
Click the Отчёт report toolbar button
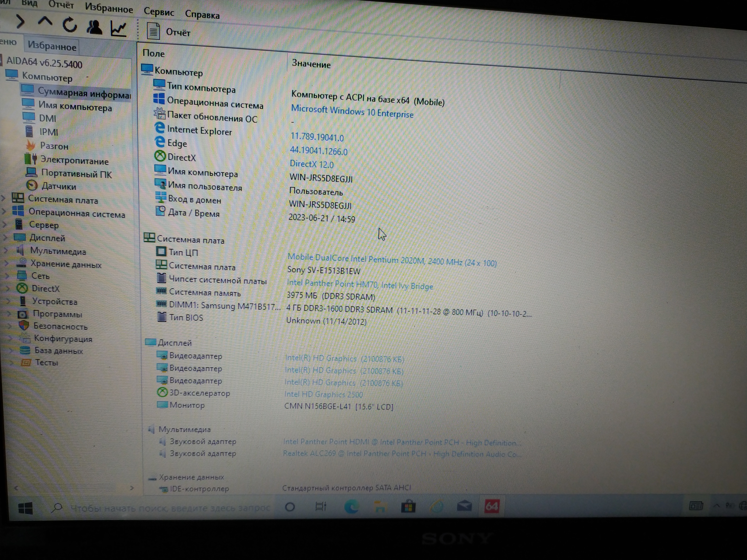(169, 31)
